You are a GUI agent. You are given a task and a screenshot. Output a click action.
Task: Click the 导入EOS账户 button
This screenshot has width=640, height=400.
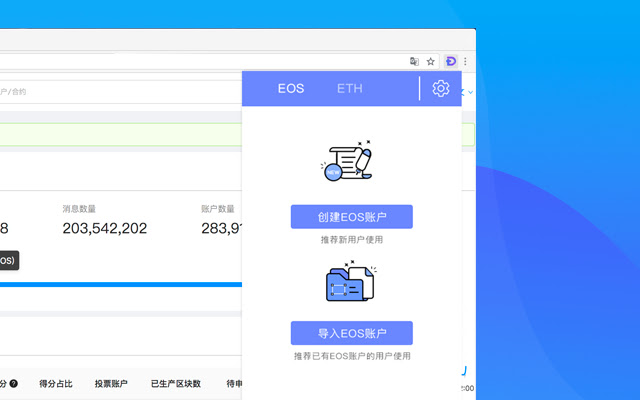[x=352, y=333]
